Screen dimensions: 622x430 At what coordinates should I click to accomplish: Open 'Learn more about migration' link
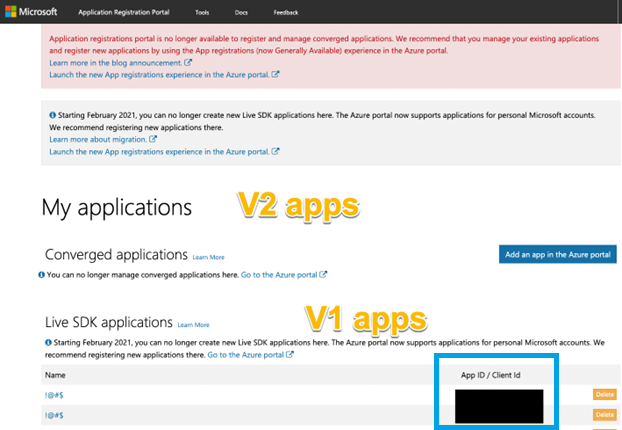tap(98, 139)
